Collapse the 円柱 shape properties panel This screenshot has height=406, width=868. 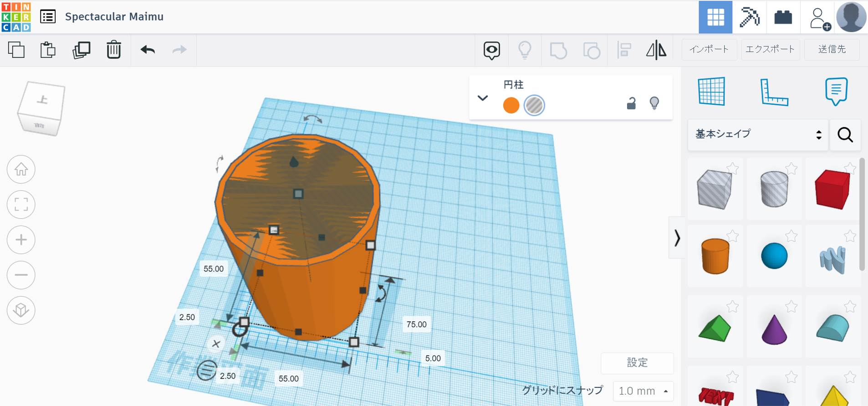click(x=483, y=98)
